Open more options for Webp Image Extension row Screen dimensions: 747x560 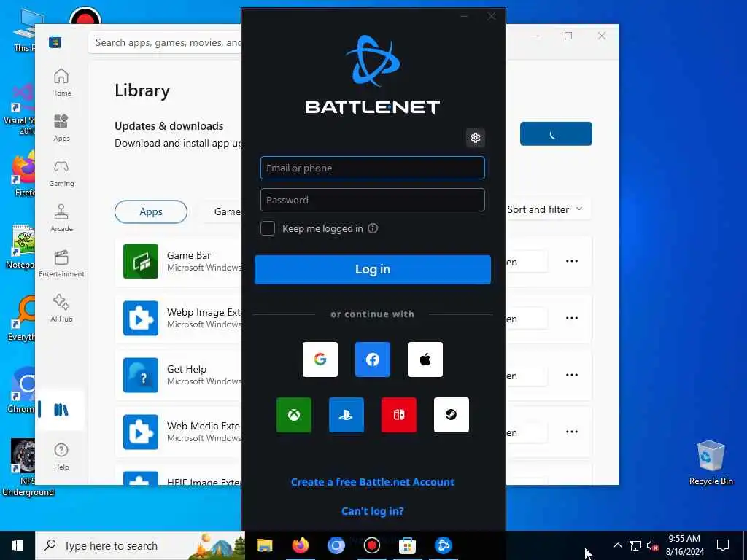[572, 318]
